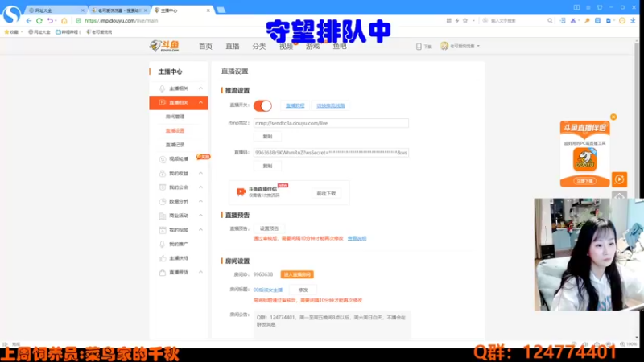This screenshot has height=362, width=644.
Task: Click the user avatar in Douyu header
Action: pos(444,46)
